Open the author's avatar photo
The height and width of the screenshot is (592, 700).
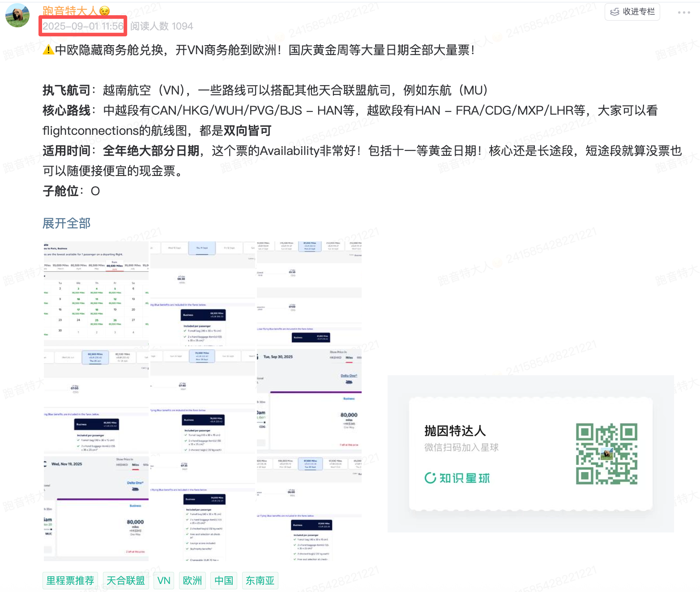coord(17,15)
